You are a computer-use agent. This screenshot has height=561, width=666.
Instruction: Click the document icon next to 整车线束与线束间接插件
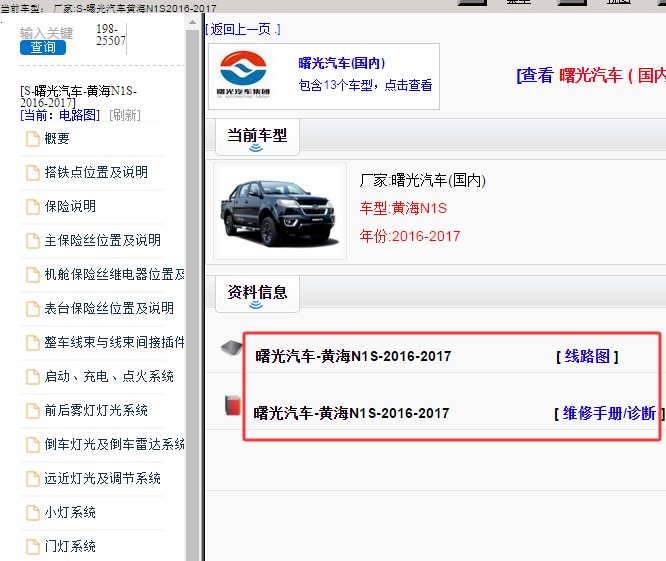tap(33, 343)
